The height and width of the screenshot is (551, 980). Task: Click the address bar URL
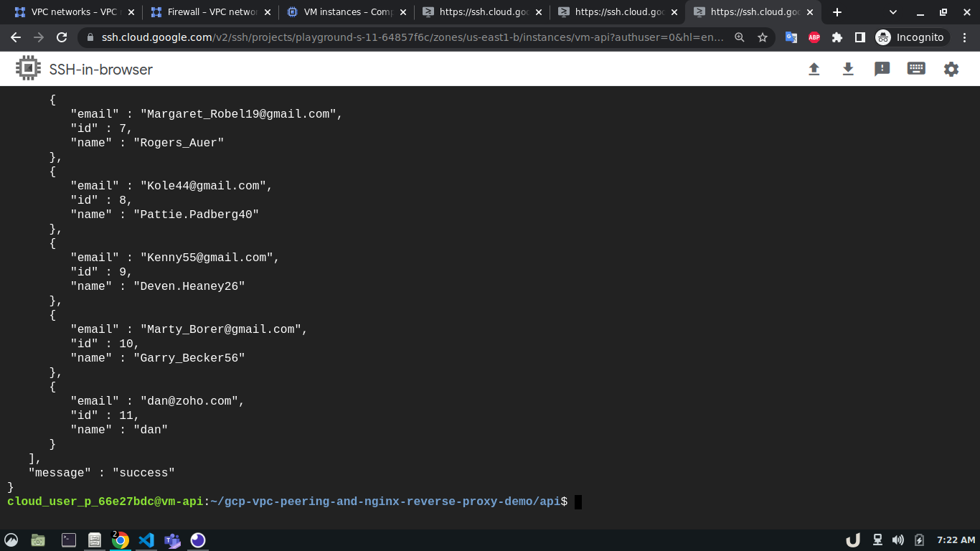point(413,37)
